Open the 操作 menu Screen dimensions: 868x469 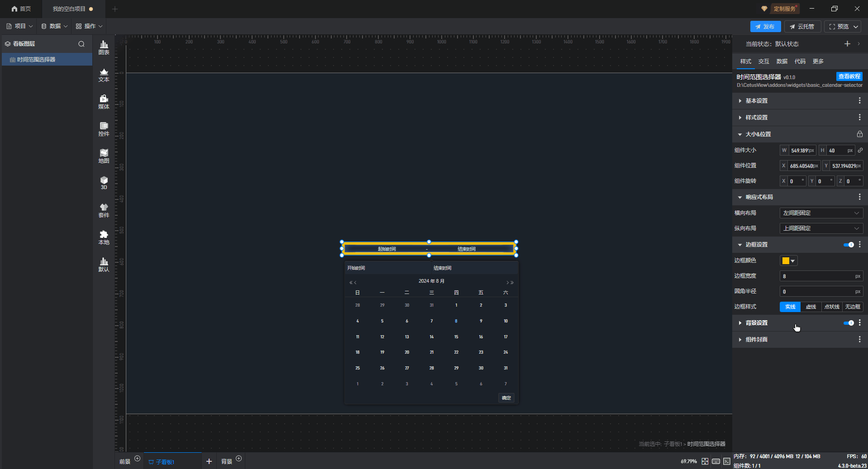89,26
